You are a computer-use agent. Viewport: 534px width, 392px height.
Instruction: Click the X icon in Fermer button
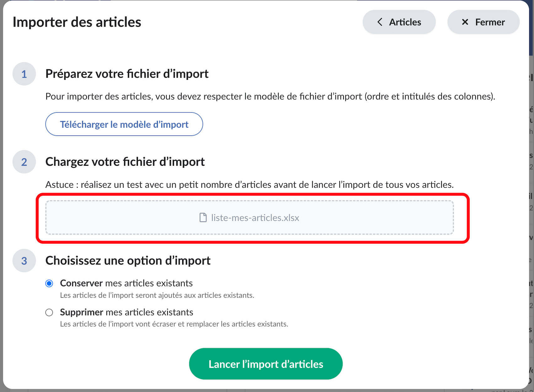click(465, 22)
